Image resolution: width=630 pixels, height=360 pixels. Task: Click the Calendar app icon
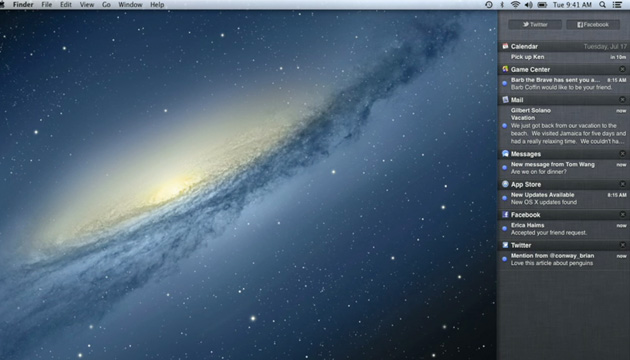(505, 46)
